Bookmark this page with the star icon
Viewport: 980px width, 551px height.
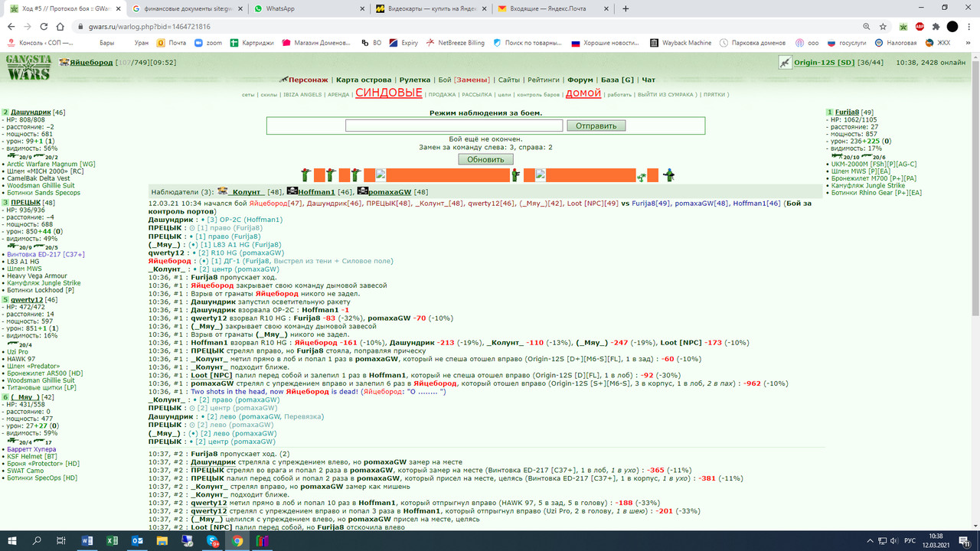(884, 26)
